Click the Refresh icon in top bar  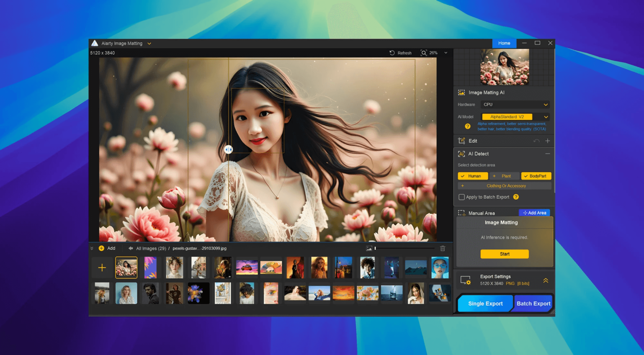pos(392,53)
